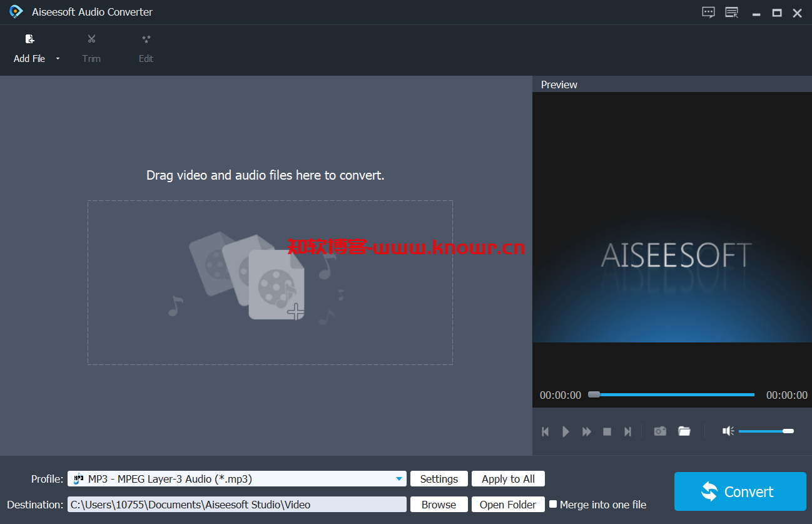
Task: Stop the preview playback
Action: coord(607,431)
